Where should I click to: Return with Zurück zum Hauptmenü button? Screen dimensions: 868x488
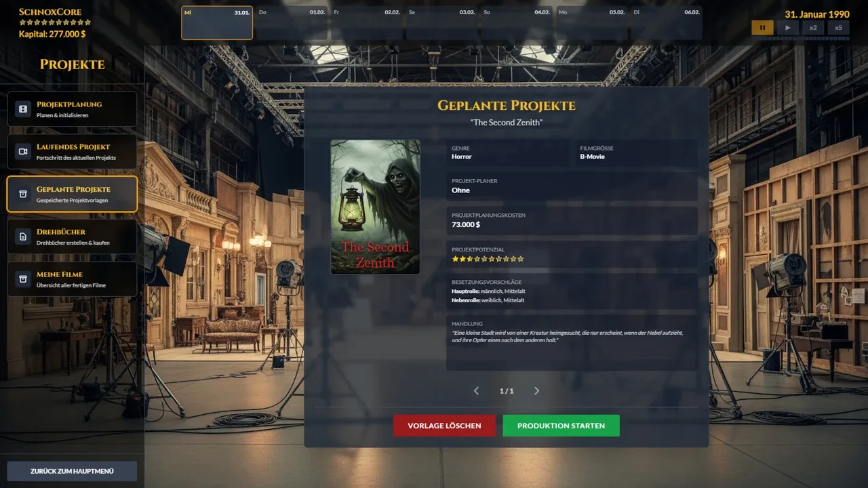pyautogui.click(x=72, y=471)
